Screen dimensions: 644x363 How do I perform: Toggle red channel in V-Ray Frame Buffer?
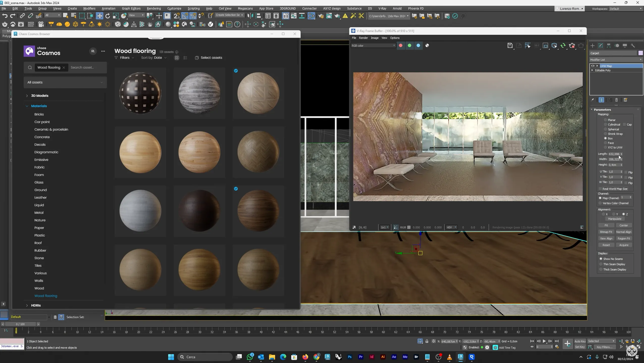[x=401, y=46]
